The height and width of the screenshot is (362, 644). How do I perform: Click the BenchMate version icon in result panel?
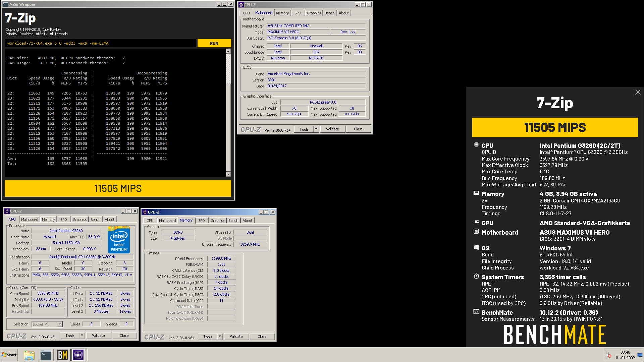click(476, 312)
